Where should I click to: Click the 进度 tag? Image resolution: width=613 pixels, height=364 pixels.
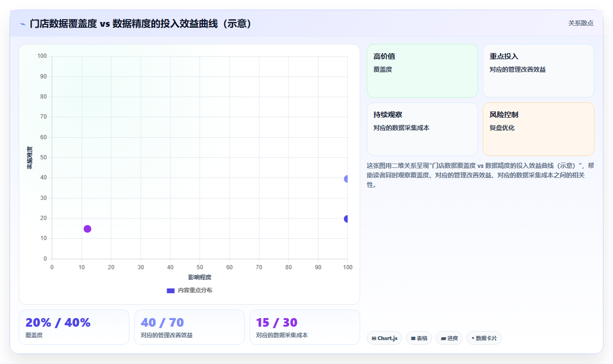[449, 338]
